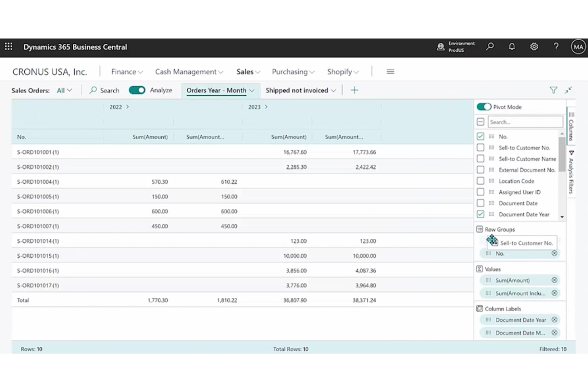
Task: Open the All view dropdown
Action: 64,90
